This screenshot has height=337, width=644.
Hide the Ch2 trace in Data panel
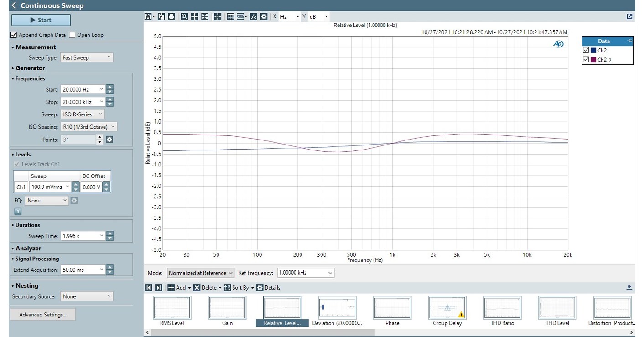click(x=586, y=50)
